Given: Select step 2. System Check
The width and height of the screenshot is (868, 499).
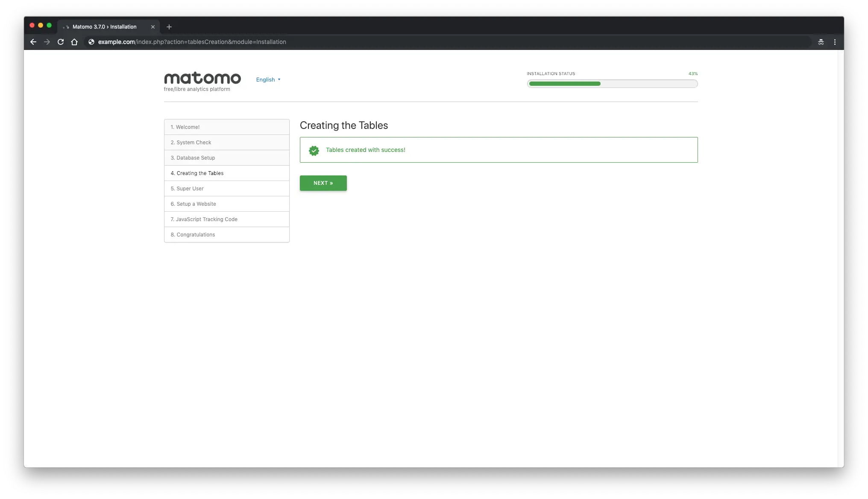Looking at the screenshot, I should 227,143.
